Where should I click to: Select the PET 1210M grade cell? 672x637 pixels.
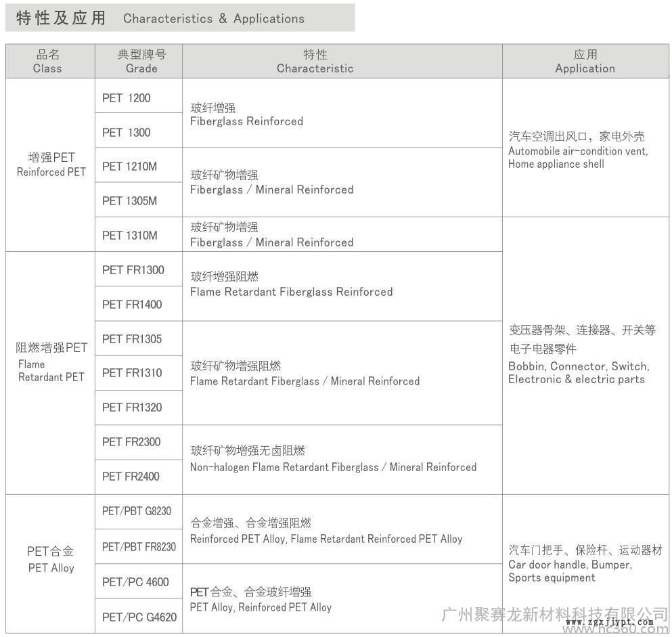129,167
